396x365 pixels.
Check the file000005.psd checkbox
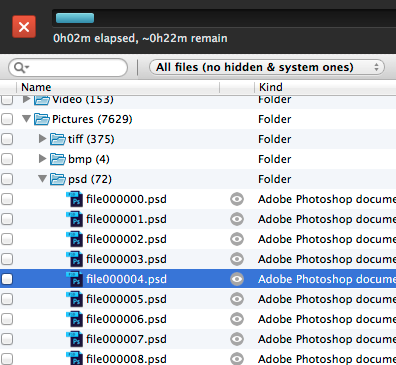tap(7, 299)
